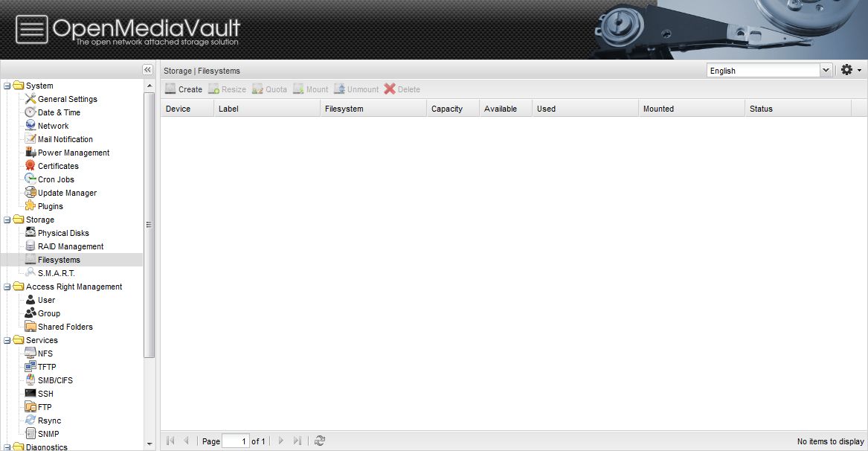
Task: Collapse the navigation sidebar panel
Action: pyautogui.click(x=147, y=69)
